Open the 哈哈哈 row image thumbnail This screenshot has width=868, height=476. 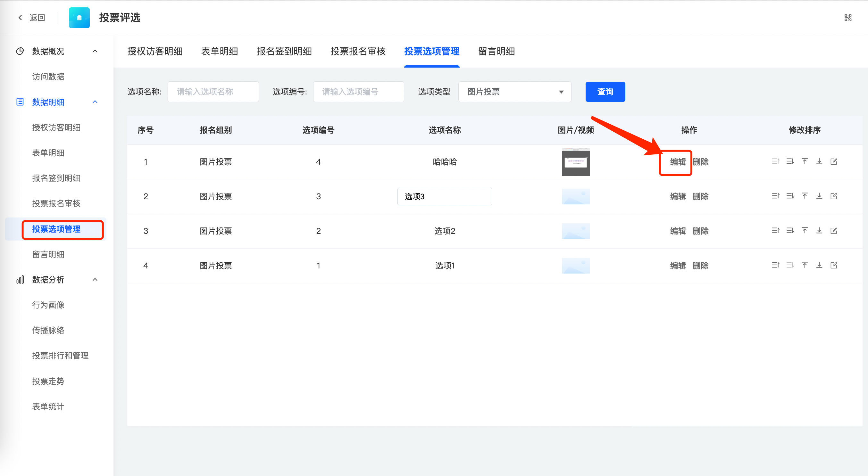(x=576, y=162)
